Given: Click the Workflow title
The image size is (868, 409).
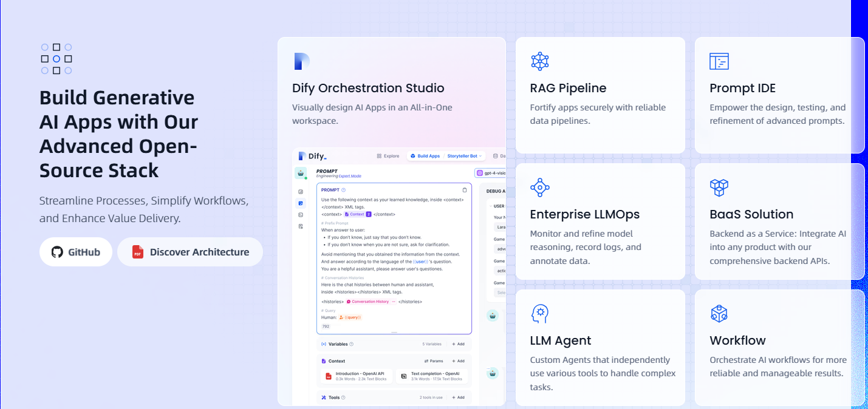Looking at the screenshot, I should (738, 340).
